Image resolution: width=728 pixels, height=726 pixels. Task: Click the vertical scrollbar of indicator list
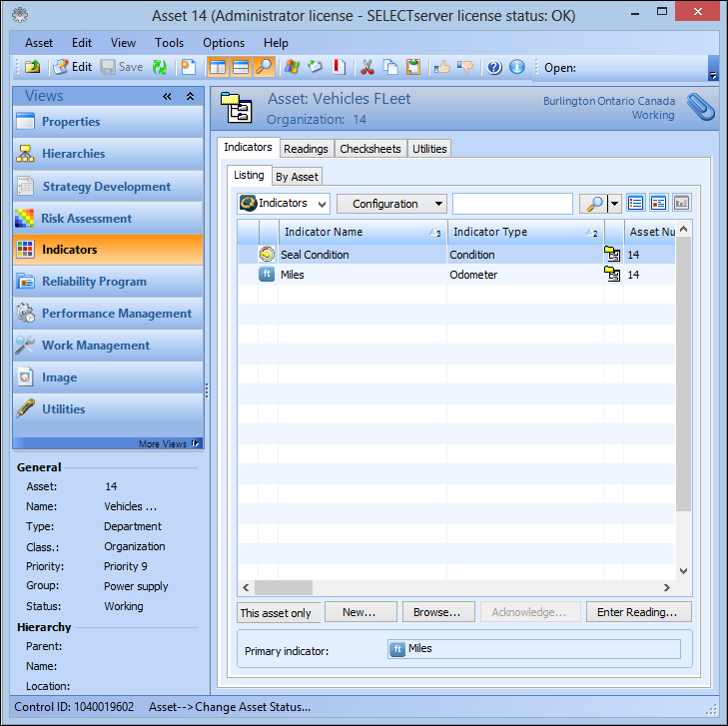tap(684, 399)
